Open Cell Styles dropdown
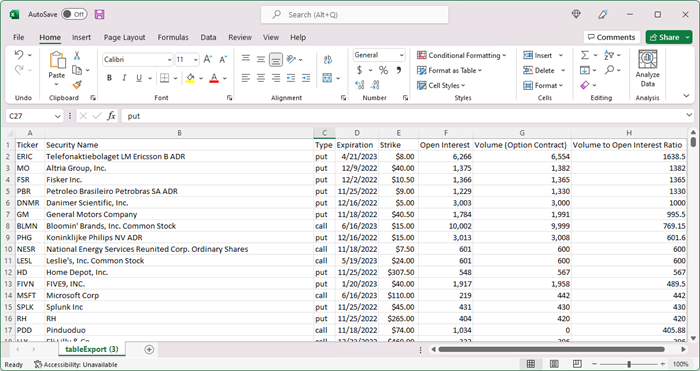Image resolution: width=700 pixels, height=371 pixels. click(441, 85)
